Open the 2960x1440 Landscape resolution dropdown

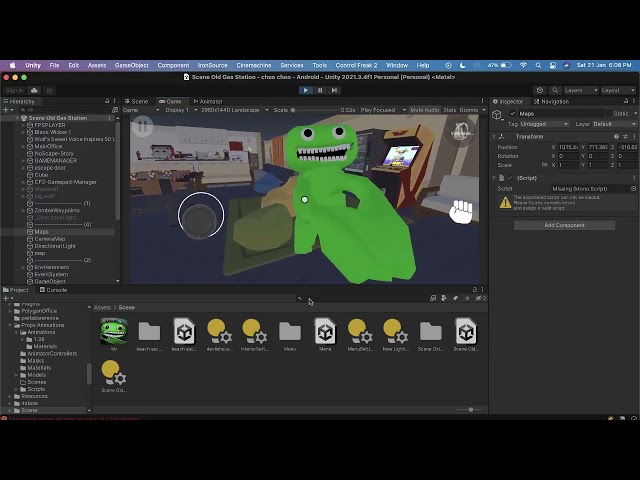coord(235,110)
